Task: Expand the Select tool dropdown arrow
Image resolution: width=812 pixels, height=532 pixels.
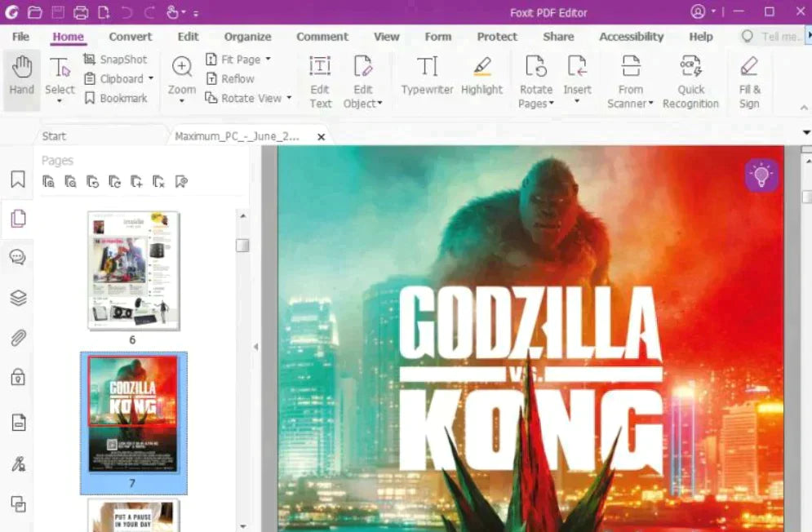Action: click(x=59, y=101)
